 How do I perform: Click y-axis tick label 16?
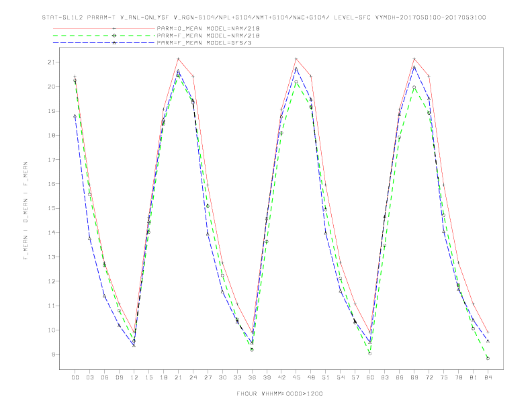[x=51, y=184]
